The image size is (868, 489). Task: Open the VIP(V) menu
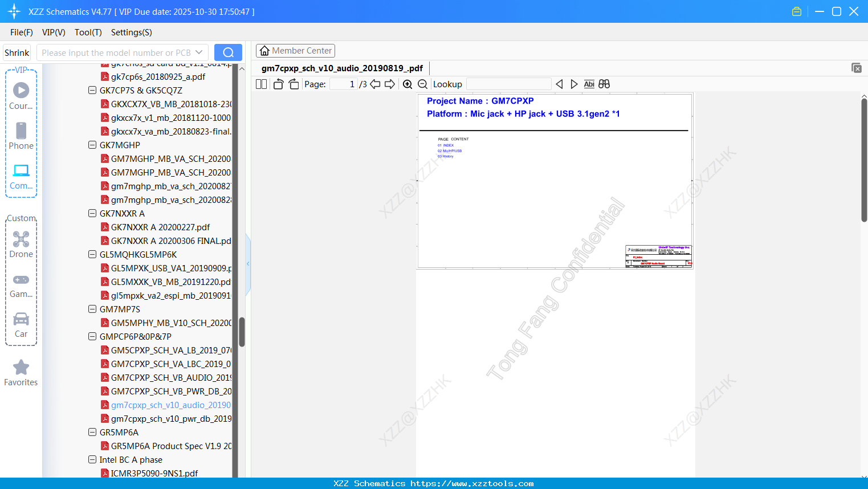pyautogui.click(x=54, y=32)
